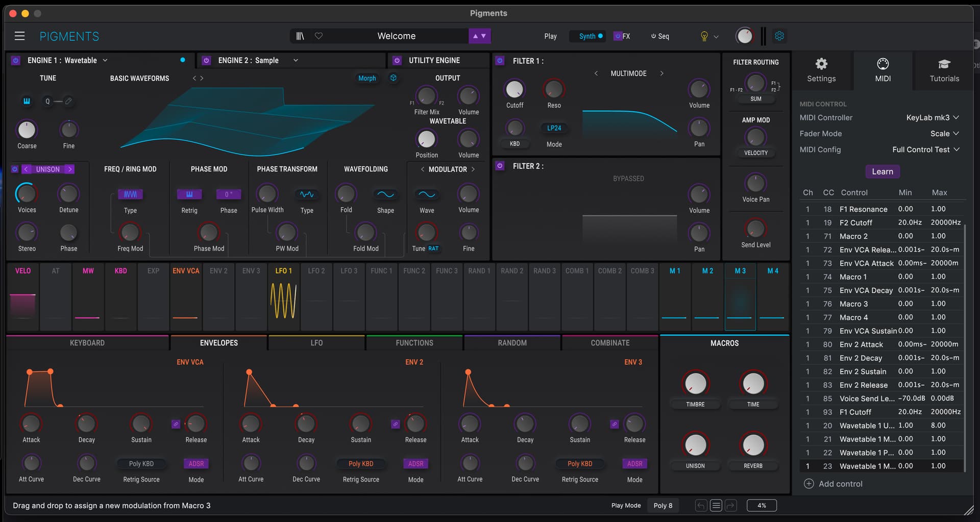Viewport: 980px width, 522px height.
Task: Toggle Engine 1 power button
Action: pos(16,60)
